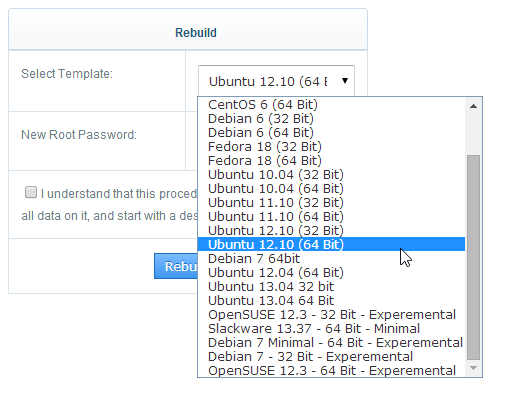Choose Ubuntu 11.10 (64 Bit) template
This screenshot has width=517, height=409.
331,217
